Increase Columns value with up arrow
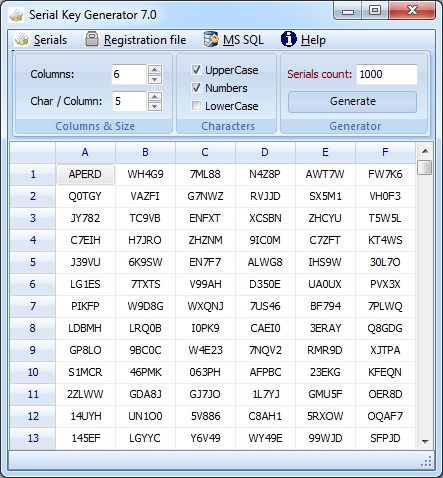The height and width of the screenshot is (478, 443). click(155, 69)
